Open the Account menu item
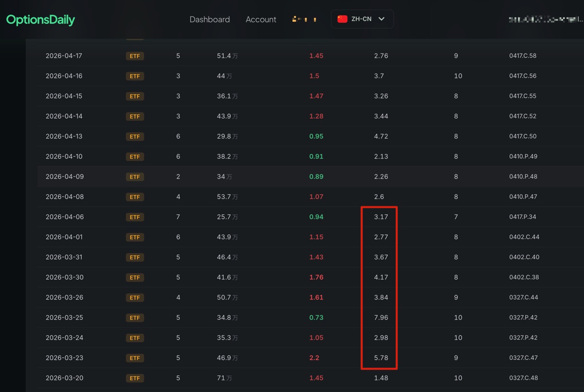 click(x=261, y=19)
